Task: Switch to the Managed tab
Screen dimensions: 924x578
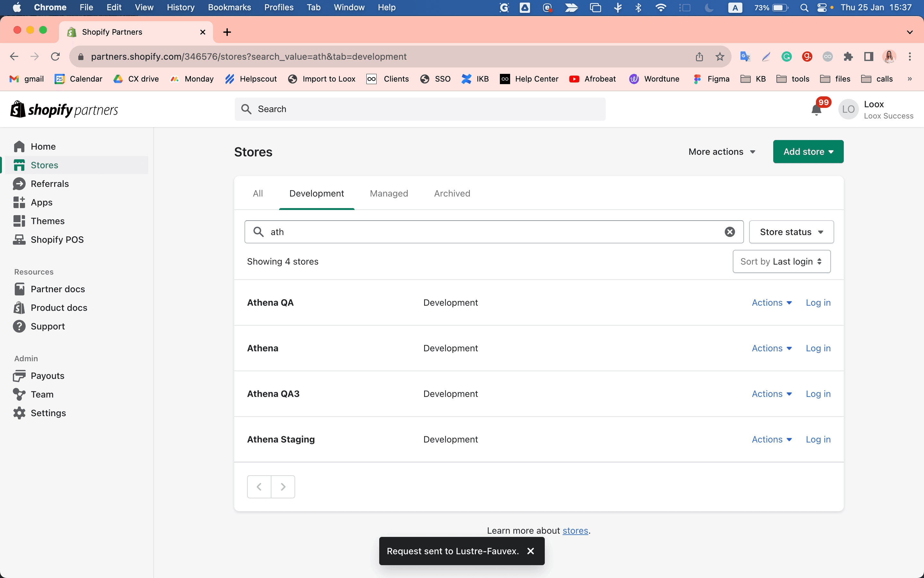Action: pos(389,193)
